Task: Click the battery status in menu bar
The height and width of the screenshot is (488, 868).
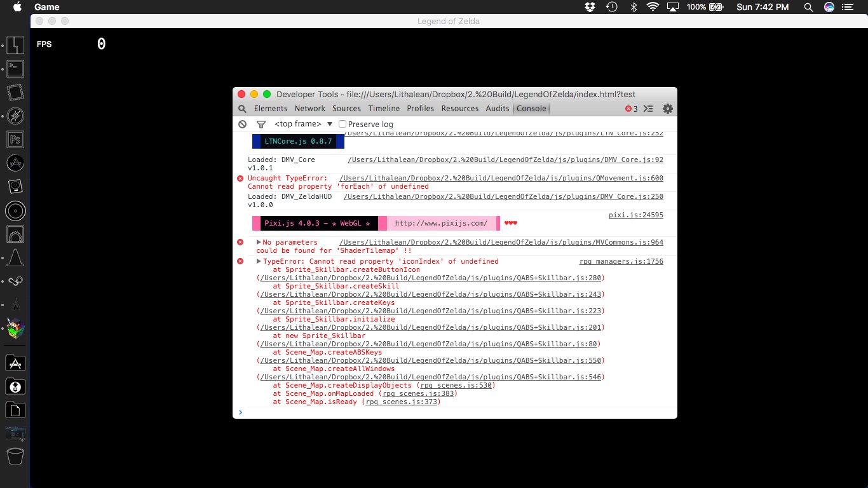Action: pyautogui.click(x=705, y=7)
